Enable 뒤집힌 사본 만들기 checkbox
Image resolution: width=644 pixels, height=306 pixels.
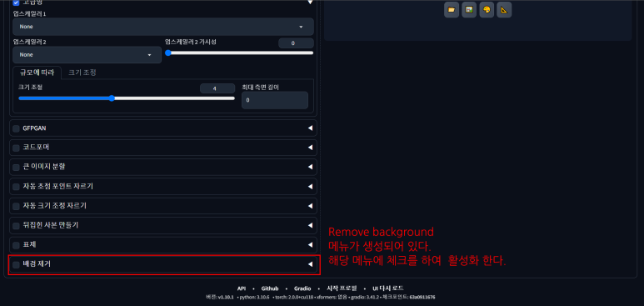coord(16,226)
